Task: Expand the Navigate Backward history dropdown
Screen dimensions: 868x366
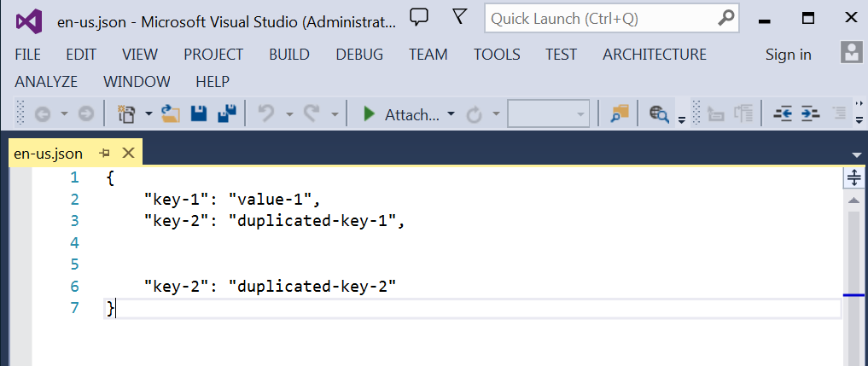Action: click(64, 114)
